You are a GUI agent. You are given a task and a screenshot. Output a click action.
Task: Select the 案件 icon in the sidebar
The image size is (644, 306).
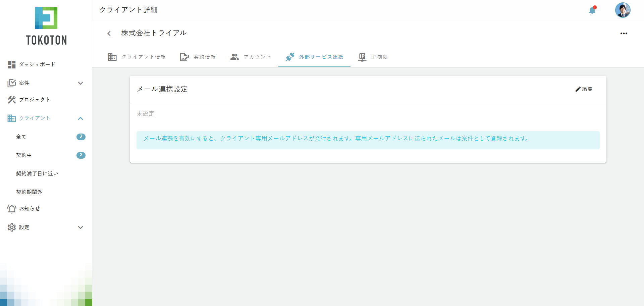[x=12, y=83]
